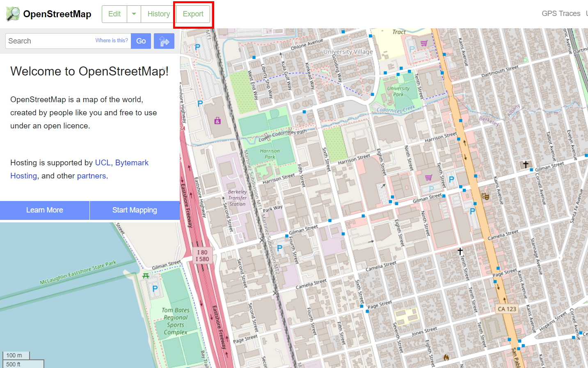
Task: Click the Tom Bates Regional Sports Complex label
Action: 176,321
